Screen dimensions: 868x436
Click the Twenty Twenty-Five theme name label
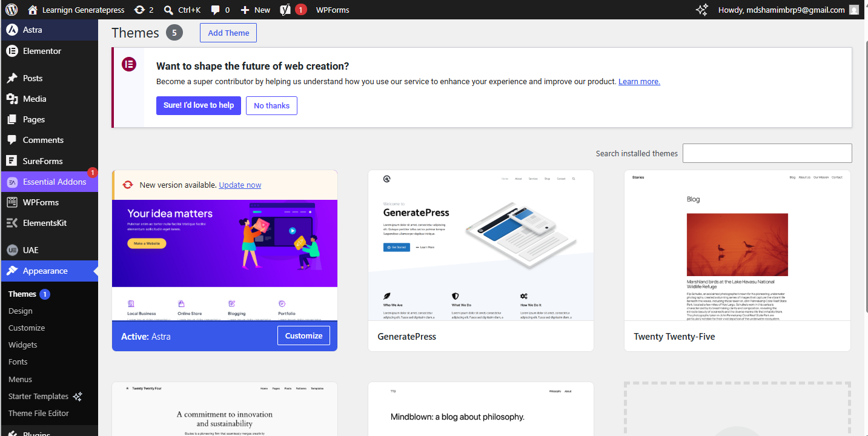point(674,336)
